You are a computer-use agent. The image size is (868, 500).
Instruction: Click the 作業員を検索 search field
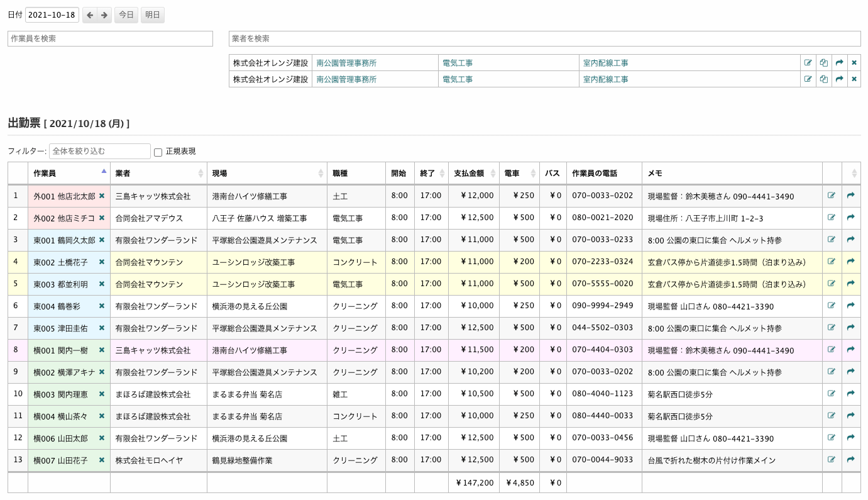pyautogui.click(x=110, y=38)
